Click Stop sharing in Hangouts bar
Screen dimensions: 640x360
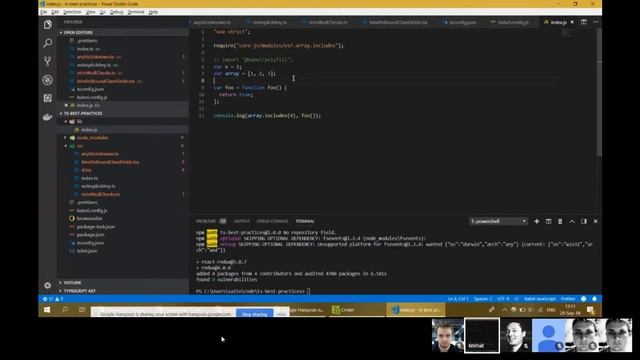[255, 314]
